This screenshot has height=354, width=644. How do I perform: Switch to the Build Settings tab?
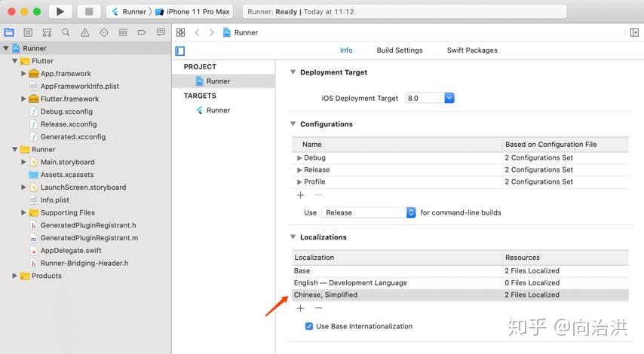point(399,50)
